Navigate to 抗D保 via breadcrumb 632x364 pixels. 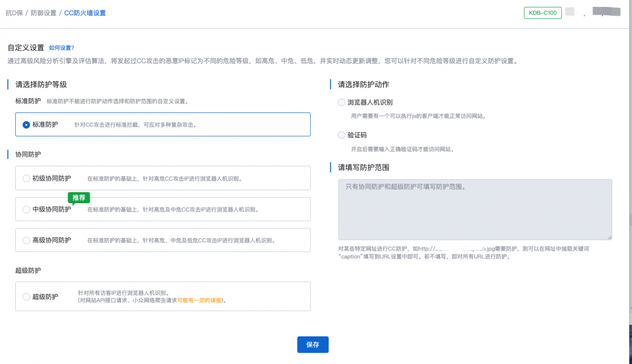[x=16, y=13]
